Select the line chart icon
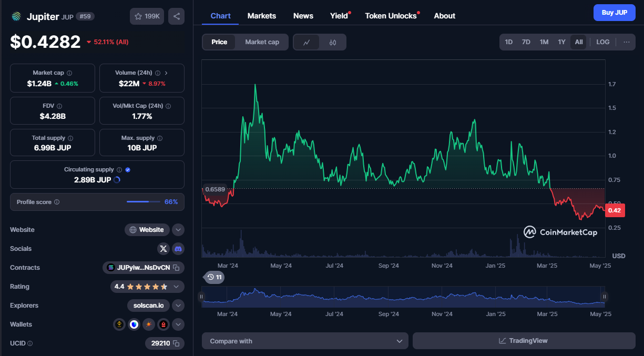The image size is (644, 356). [x=306, y=42]
